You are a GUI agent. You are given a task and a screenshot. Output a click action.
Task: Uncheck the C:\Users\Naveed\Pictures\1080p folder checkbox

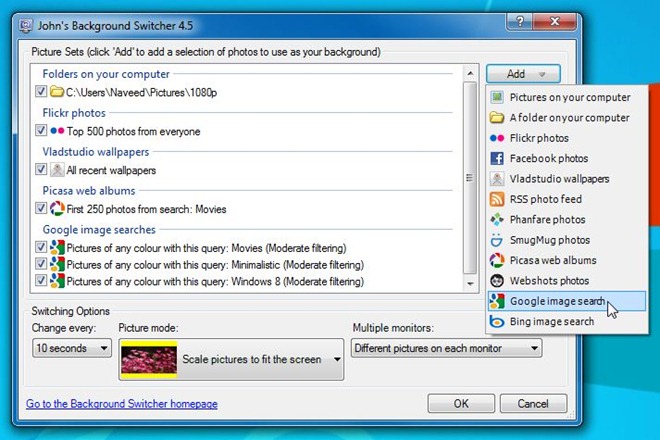pos(41,91)
